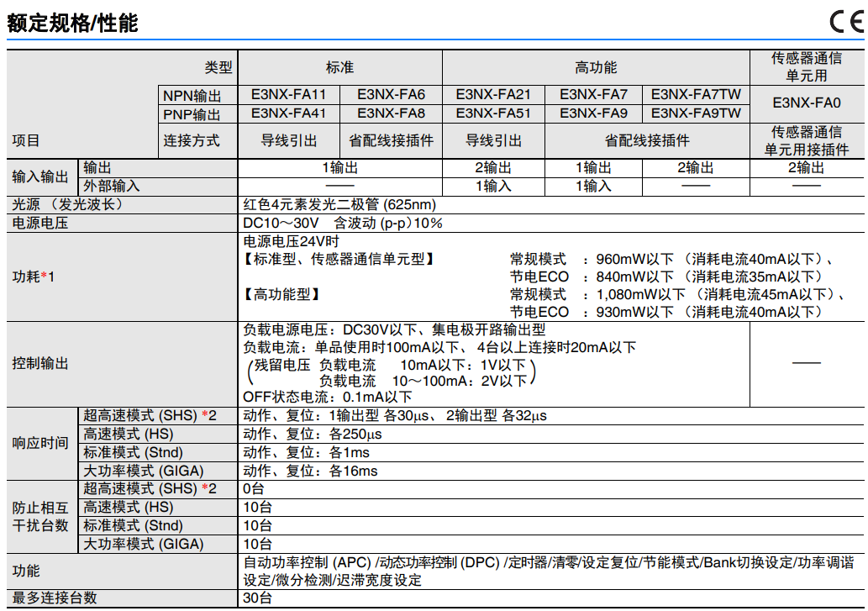Viewport: 868px width, 611px height.
Task: Click the 【标准型、传感器通信单元型】 label
Action: click(x=338, y=259)
